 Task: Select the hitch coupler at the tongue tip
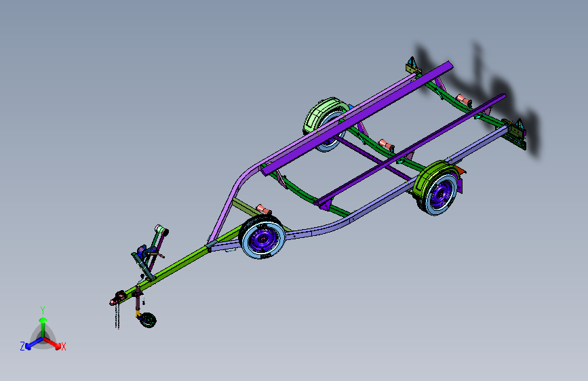tap(118, 298)
